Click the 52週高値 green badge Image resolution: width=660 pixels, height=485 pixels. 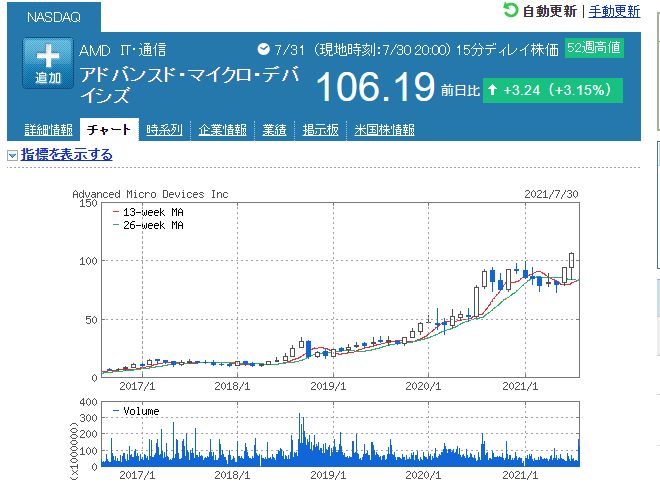click(x=594, y=48)
